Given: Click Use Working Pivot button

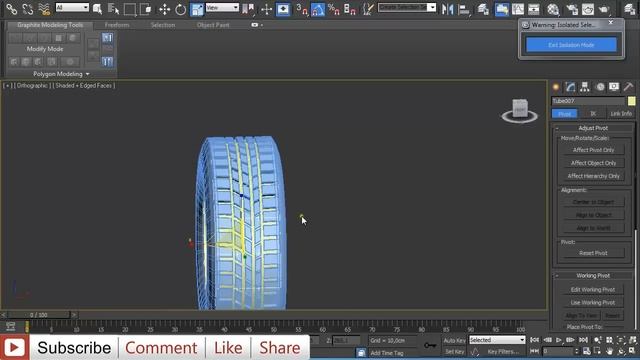Looking at the screenshot, I should tap(593, 302).
